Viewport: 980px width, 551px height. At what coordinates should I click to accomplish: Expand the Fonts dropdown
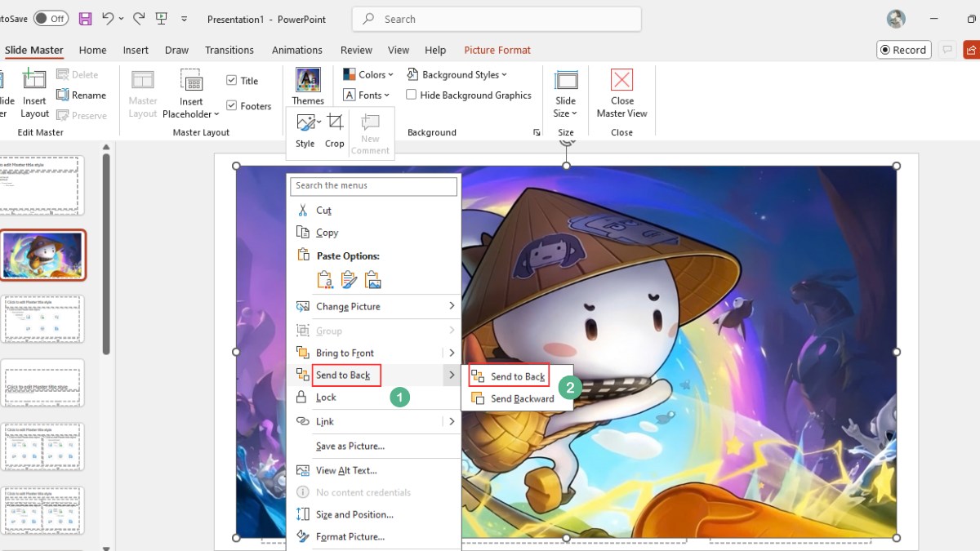[368, 95]
